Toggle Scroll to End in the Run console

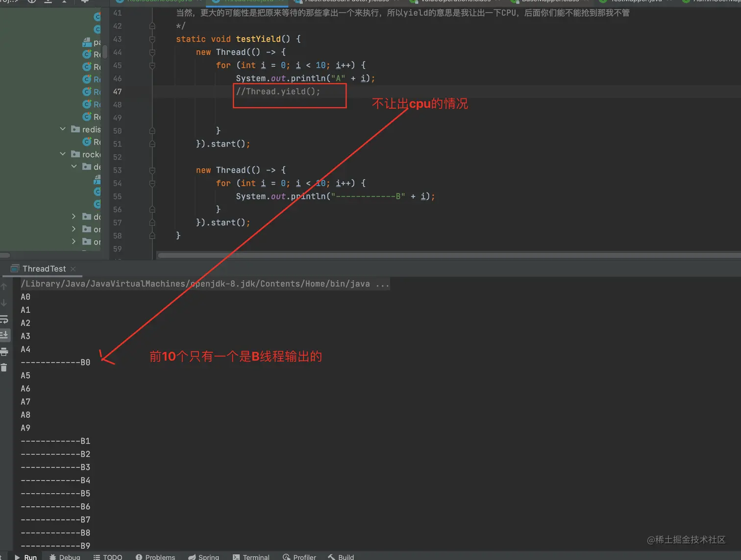tap(4, 335)
